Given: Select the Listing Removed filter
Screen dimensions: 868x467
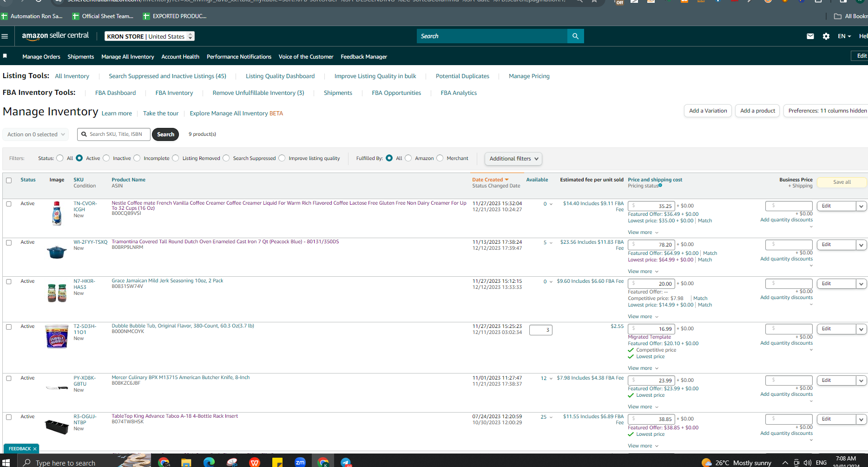Looking at the screenshot, I should [176, 158].
